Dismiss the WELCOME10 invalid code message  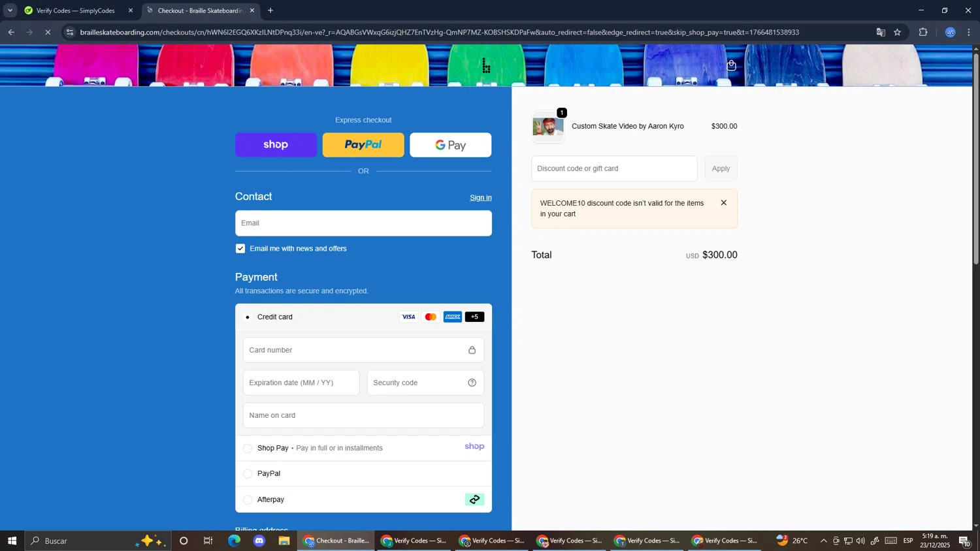click(723, 202)
